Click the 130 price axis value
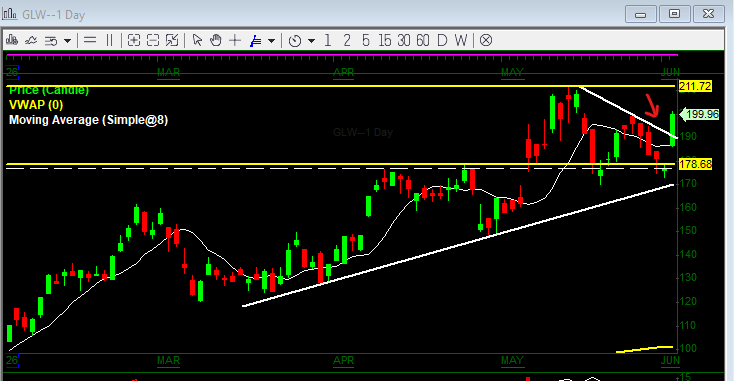Image resolution: width=734 pixels, height=381 pixels. (688, 278)
